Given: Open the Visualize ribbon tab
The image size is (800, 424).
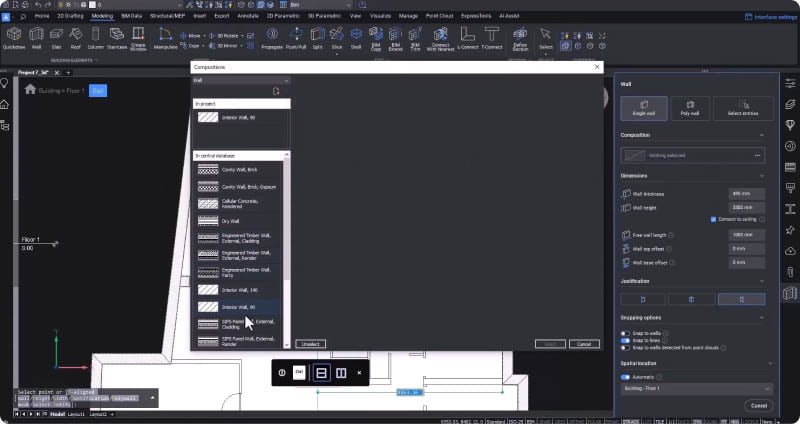Looking at the screenshot, I should [380, 16].
